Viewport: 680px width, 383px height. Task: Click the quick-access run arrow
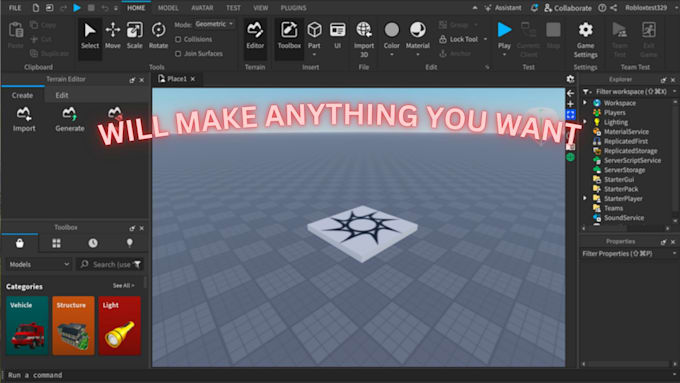pyautogui.click(x=77, y=8)
